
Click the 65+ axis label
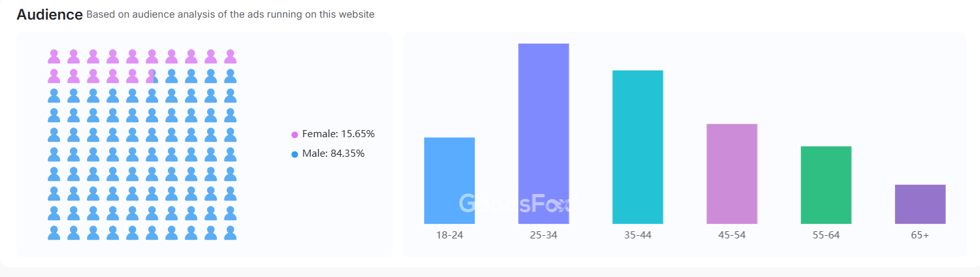pyautogui.click(x=920, y=235)
